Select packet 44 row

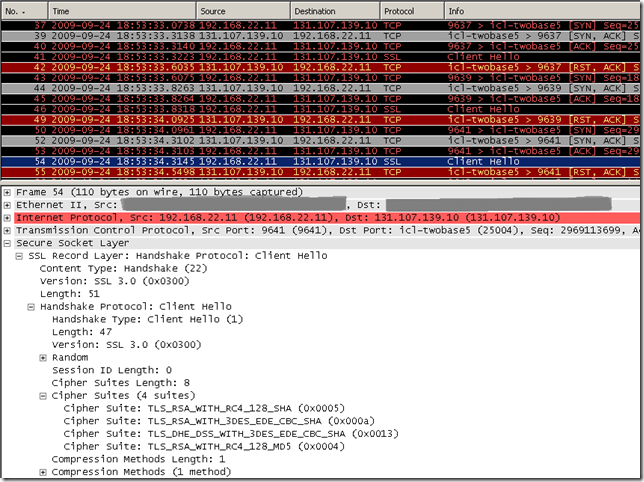pyautogui.click(x=320, y=88)
